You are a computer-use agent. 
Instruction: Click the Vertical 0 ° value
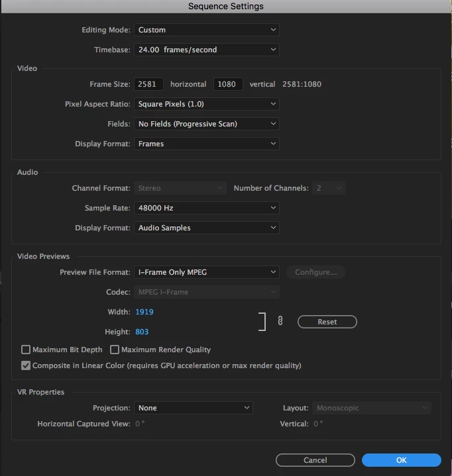(318, 424)
